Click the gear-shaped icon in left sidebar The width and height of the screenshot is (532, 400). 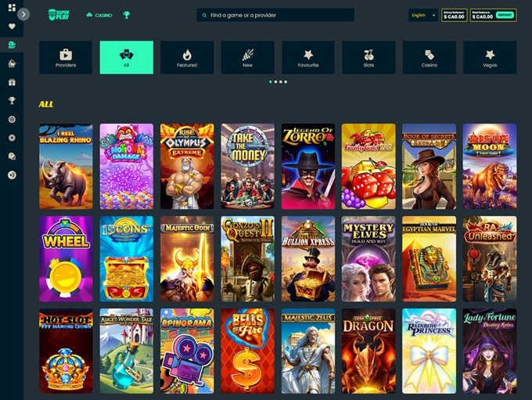click(x=12, y=119)
